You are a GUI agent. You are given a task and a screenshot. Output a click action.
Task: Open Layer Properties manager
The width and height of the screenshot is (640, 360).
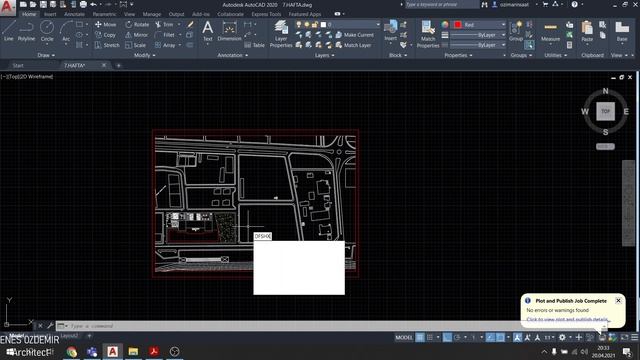[x=281, y=34]
